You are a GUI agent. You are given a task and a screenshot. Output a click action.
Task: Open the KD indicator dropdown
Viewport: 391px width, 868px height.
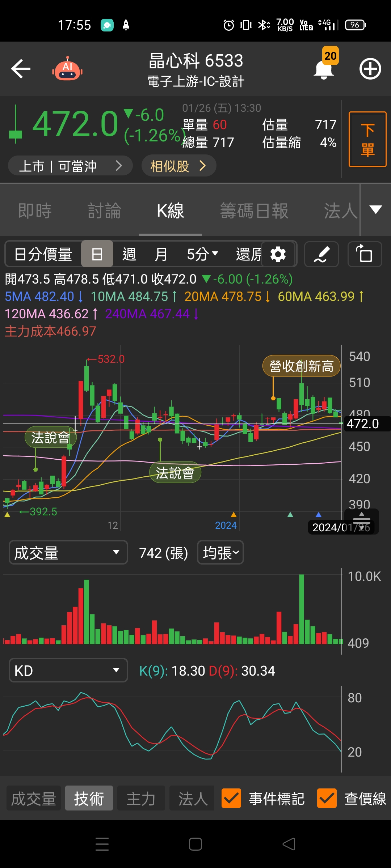point(68,670)
